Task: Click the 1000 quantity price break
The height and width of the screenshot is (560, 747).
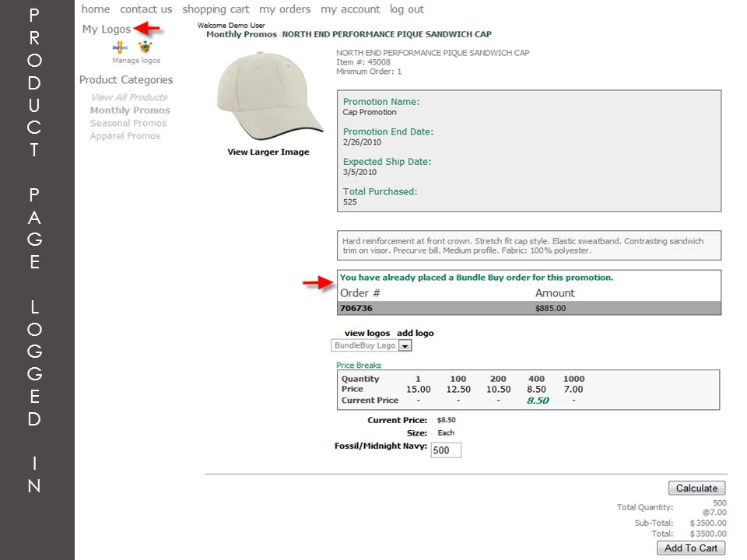Action: (573, 379)
